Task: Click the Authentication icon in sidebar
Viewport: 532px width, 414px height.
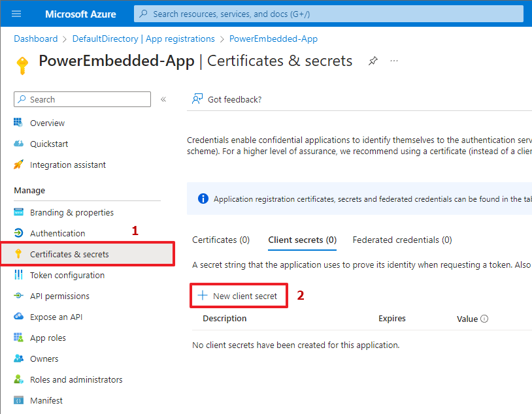Action: [18, 233]
